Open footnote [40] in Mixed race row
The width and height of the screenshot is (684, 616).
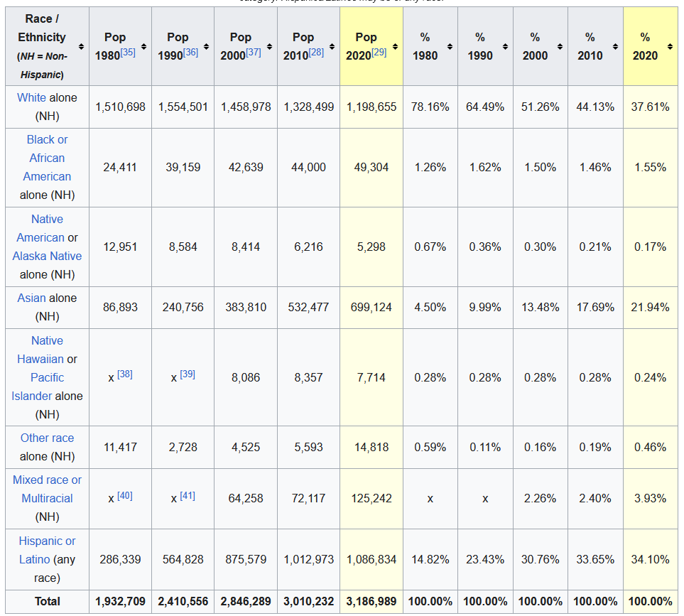125,496
